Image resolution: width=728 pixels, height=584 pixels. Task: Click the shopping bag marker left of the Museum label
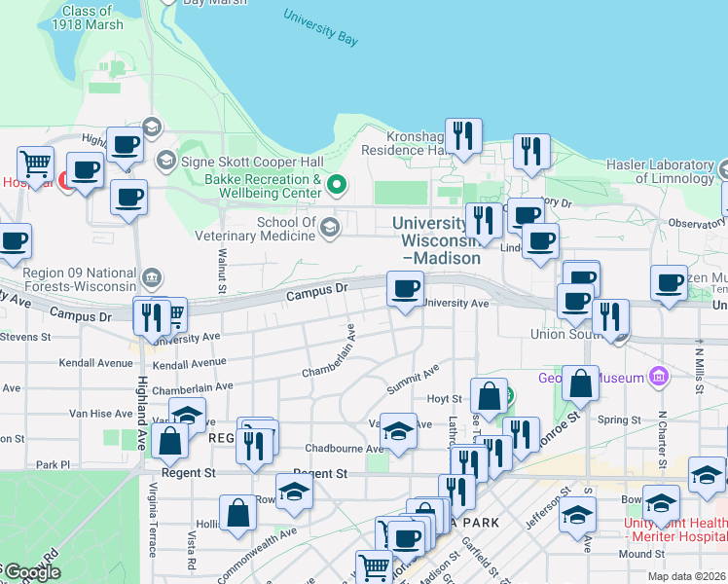580,386
